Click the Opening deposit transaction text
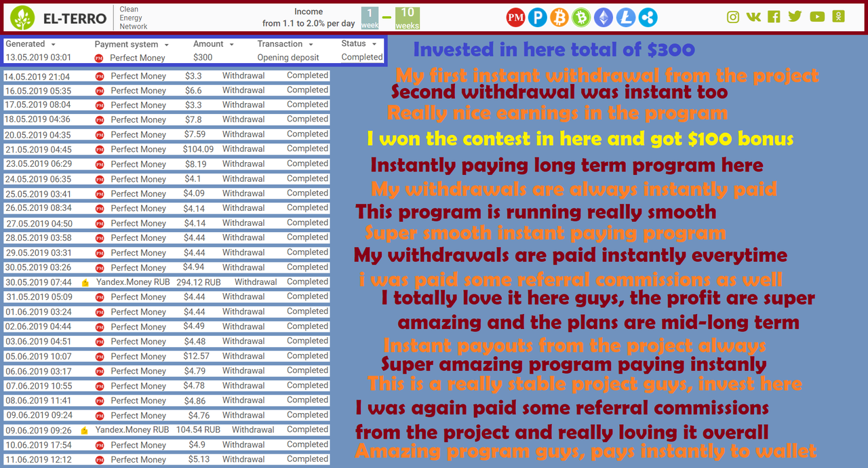This screenshot has width=868, height=468. (288, 58)
